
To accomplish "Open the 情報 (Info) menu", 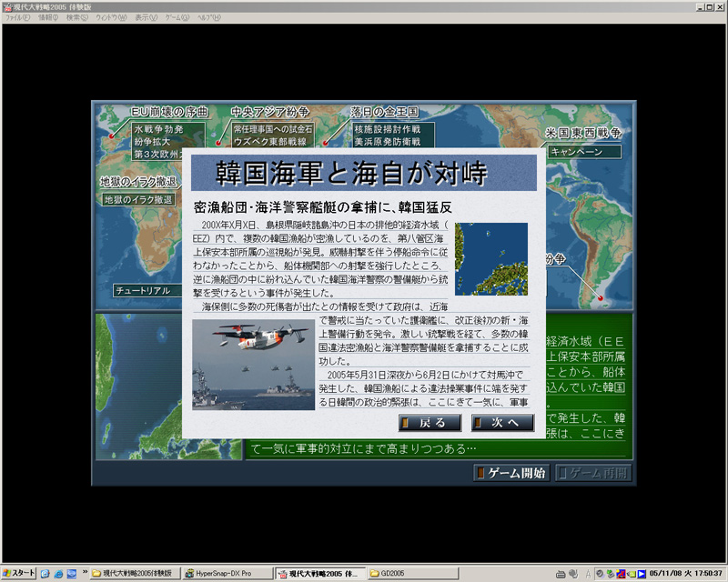I will 47,17.
